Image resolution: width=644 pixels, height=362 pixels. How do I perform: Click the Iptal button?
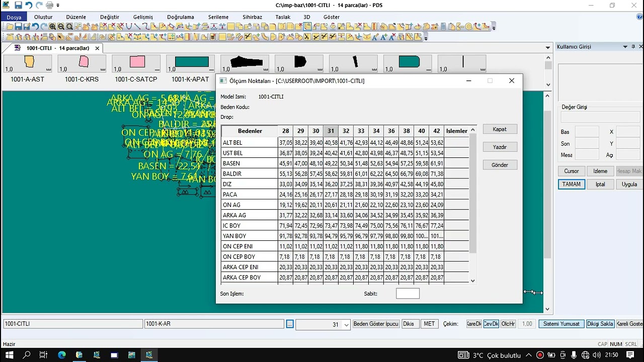[x=600, y=185]
